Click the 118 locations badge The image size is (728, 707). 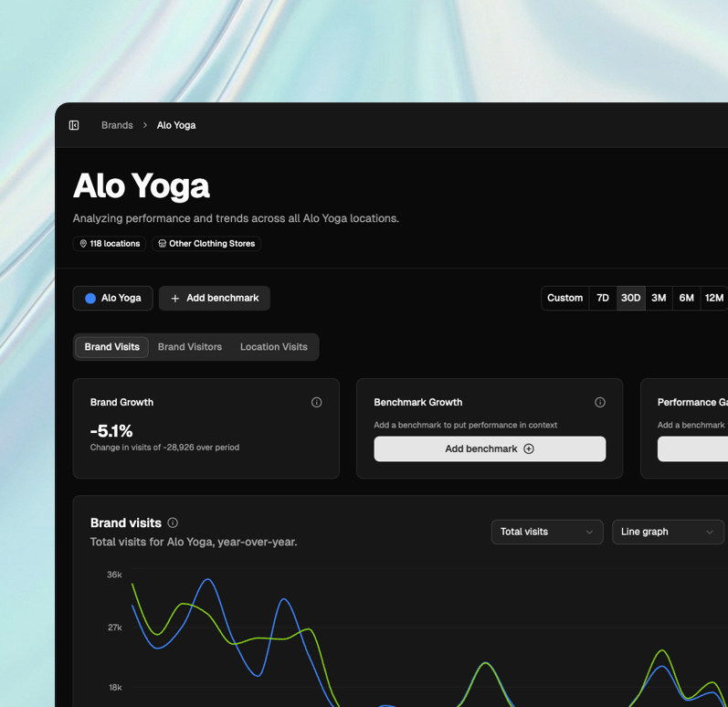click(x=110, y=244)
